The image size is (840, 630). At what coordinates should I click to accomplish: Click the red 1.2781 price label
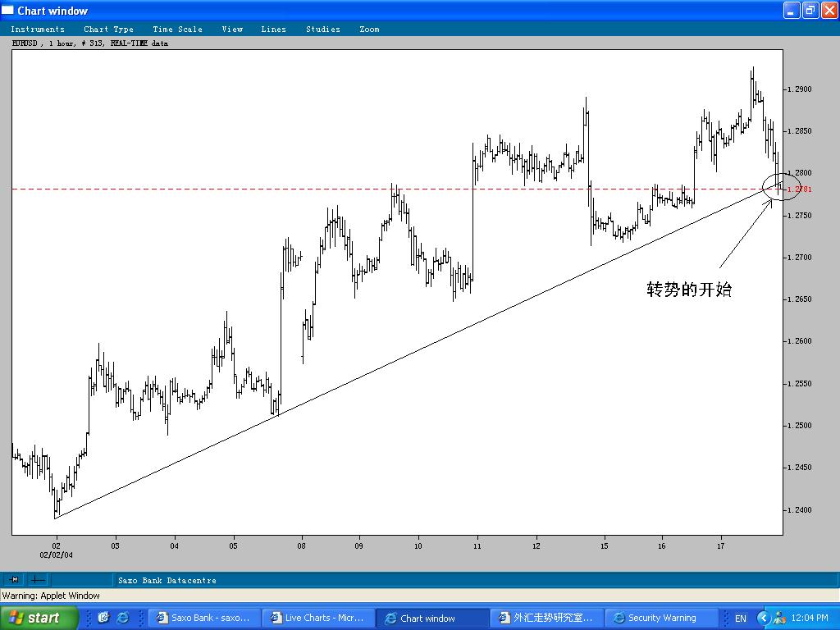tap(800, 189)
